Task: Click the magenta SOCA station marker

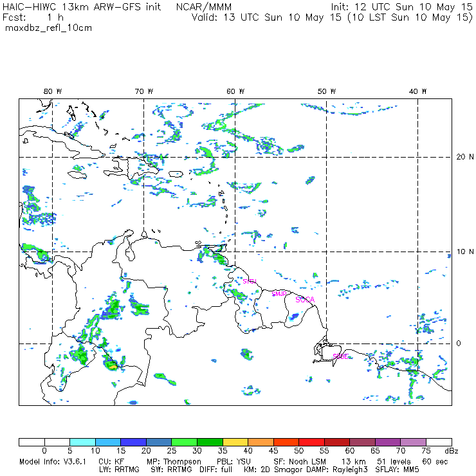Action: (305, 300)
